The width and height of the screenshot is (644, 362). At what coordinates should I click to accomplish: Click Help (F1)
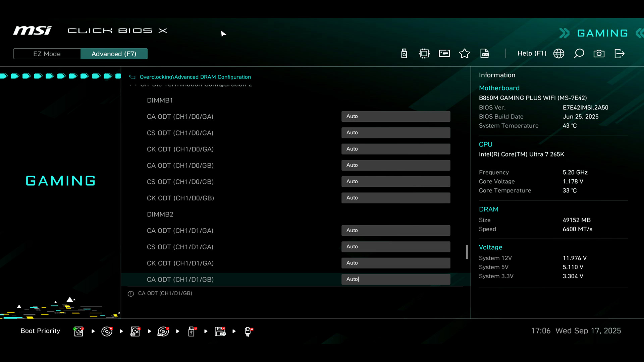click(532, 54)
